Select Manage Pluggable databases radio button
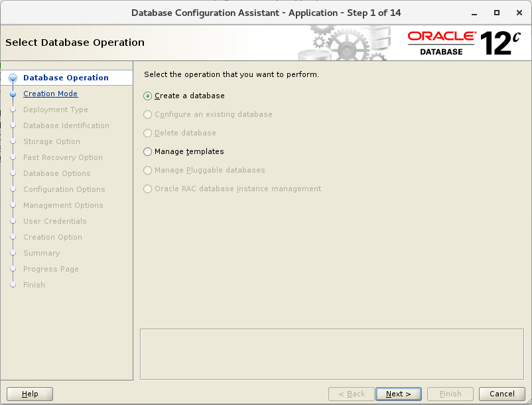 (147, 170)
